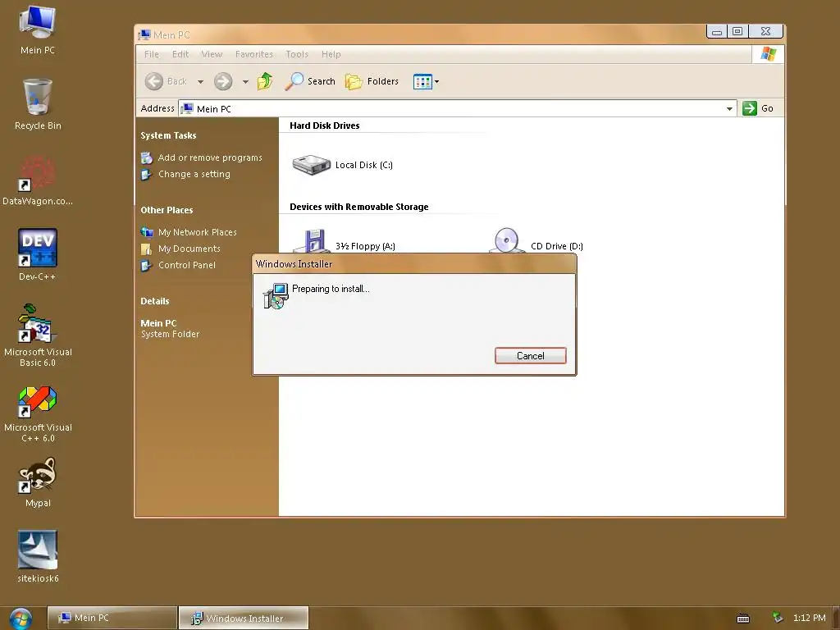The image size is (840, 630).
Task: Open the Favorites menu
Action: point(254,54)
